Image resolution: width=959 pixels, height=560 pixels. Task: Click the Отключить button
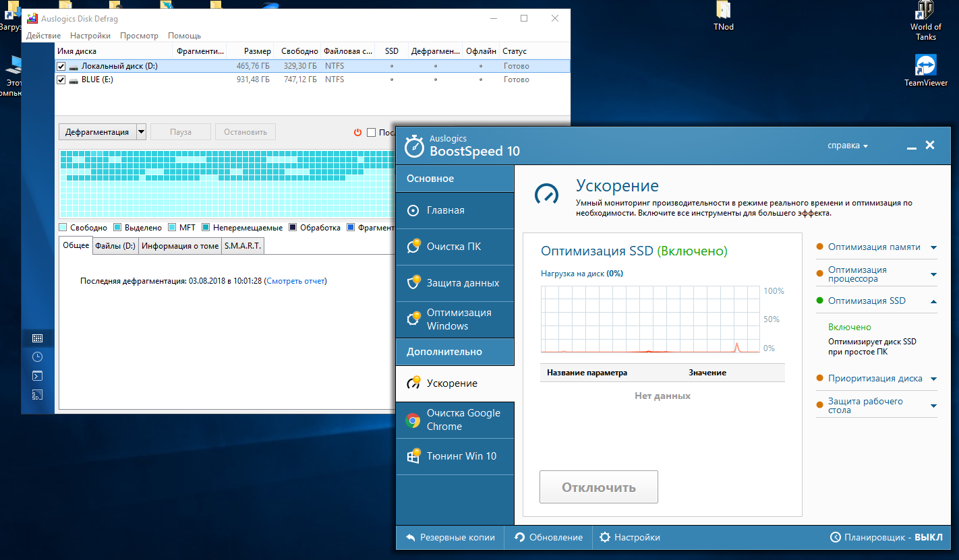coord(598,487)
